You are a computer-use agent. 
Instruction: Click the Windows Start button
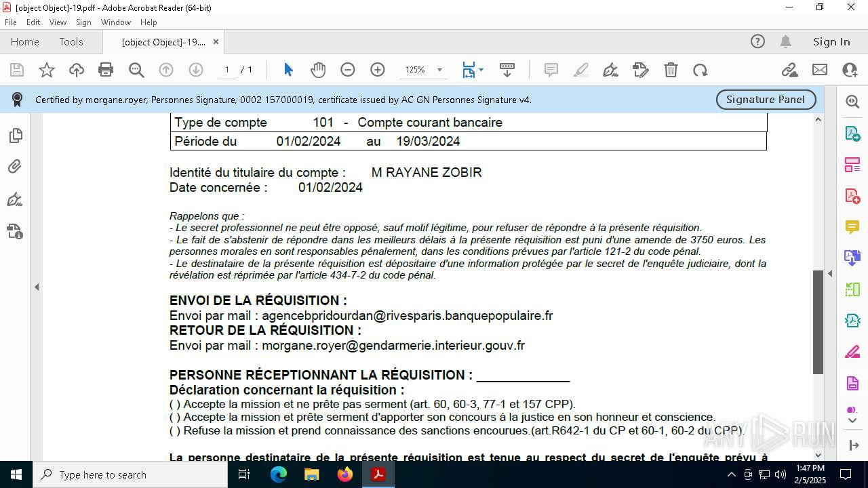pos(16,474)
